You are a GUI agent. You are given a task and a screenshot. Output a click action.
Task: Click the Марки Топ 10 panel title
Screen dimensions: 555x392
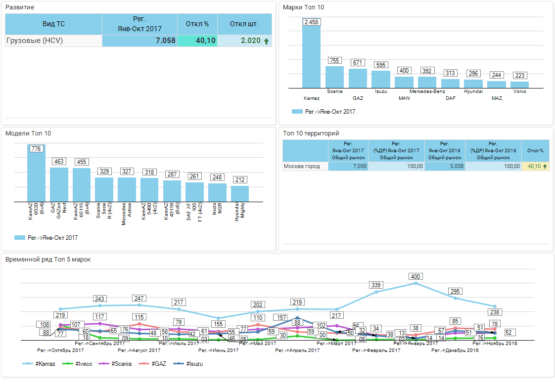tap(303, 7)
